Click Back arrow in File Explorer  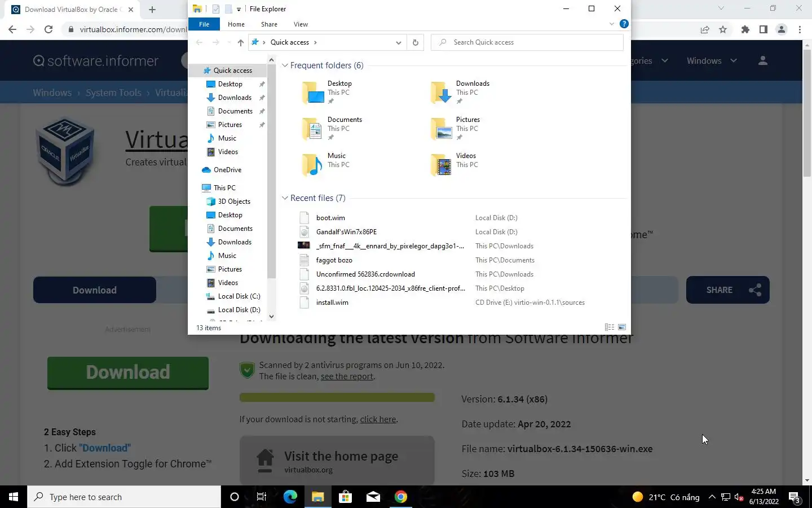tap(199, 42)
